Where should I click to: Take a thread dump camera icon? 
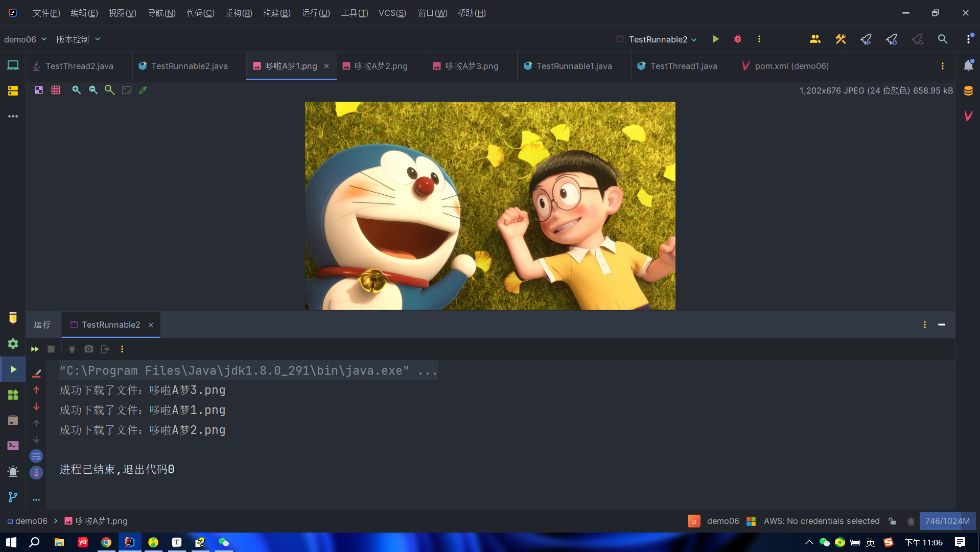click(x=89, y=349)
